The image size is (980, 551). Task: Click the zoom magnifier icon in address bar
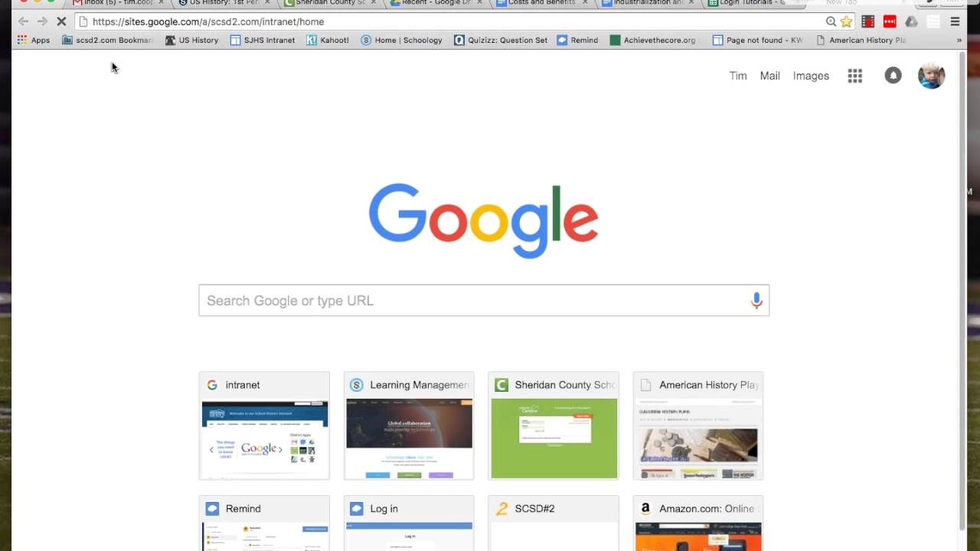(831, 21)
